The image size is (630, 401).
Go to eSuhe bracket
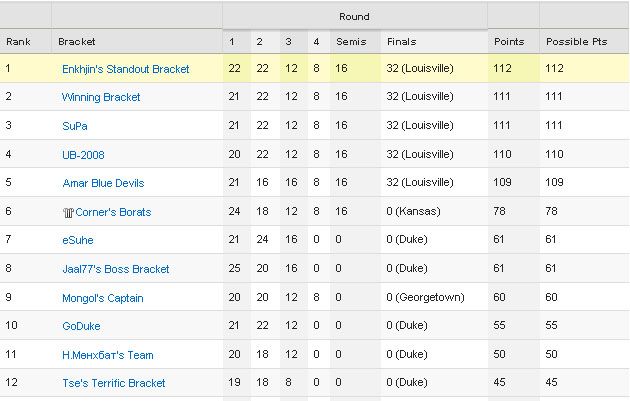click(78, 241)
